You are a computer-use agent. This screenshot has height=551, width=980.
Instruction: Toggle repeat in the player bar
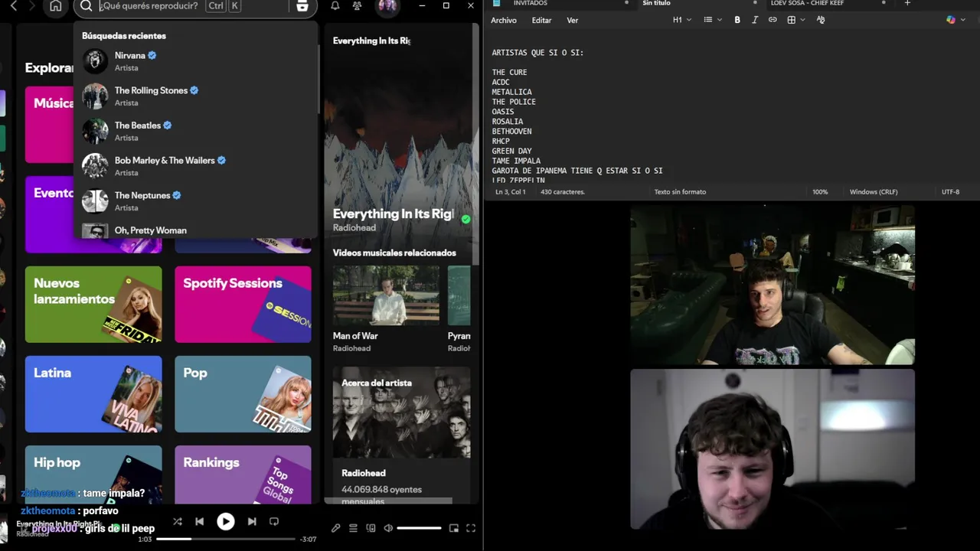(273, 521)
